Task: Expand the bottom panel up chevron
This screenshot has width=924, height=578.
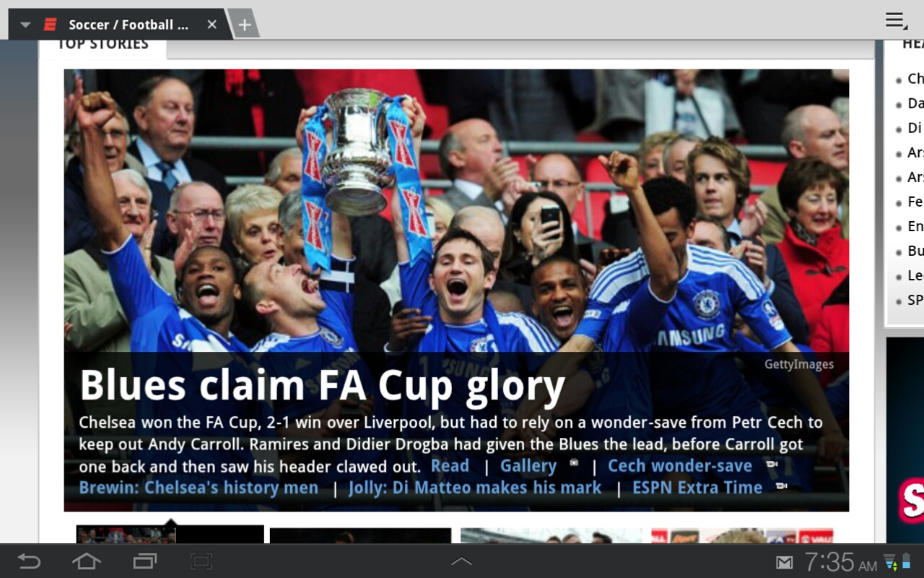Action: coord(461,561)
